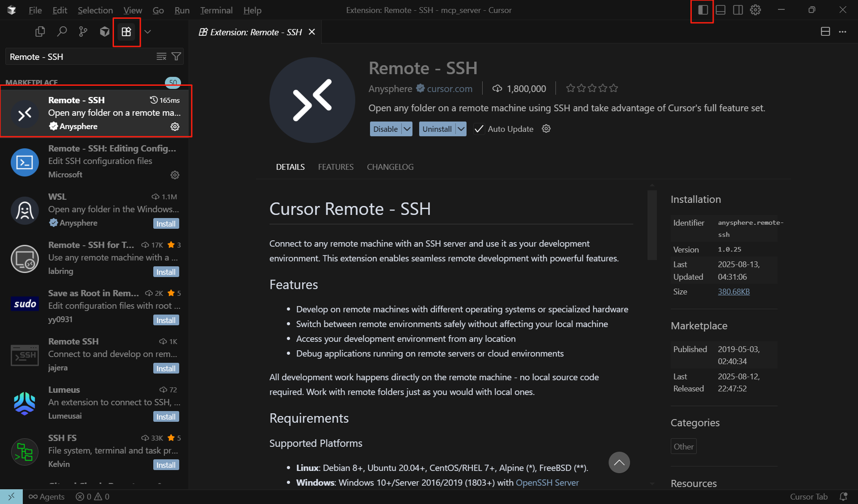Screen dimensions: 858x504
Task: Install Remote SSH by jajera
Action: click(x=166, y=368)
